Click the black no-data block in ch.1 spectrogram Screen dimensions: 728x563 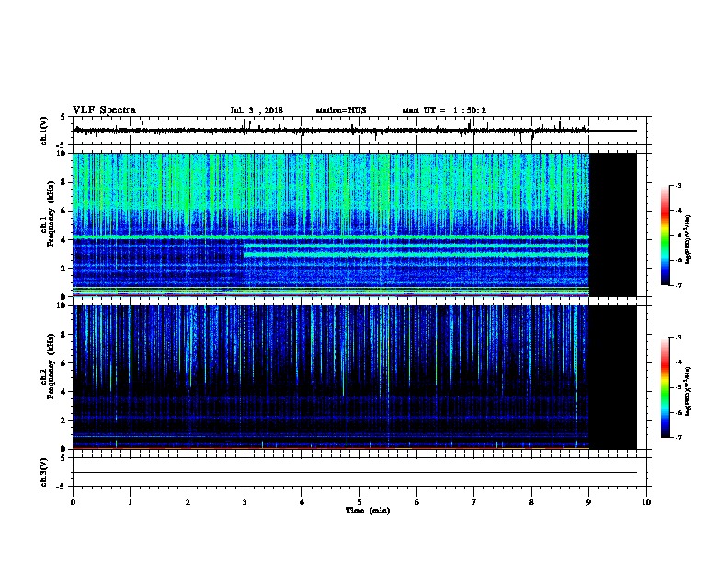pos(613,224)
